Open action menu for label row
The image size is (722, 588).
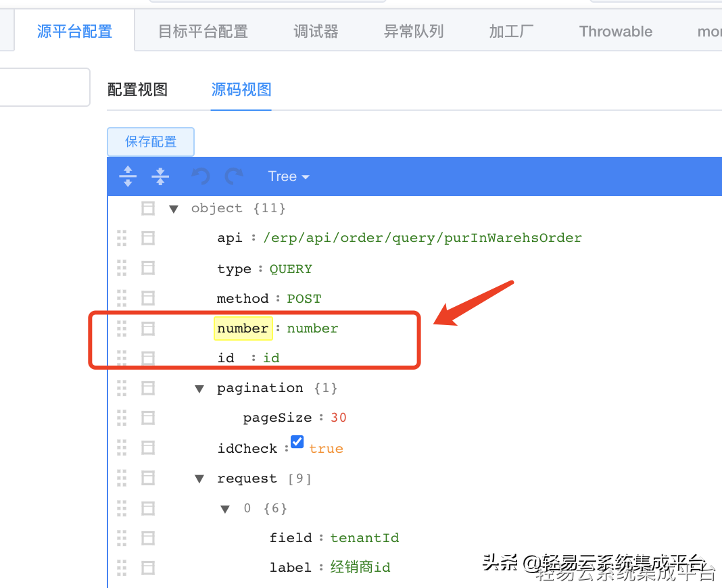click(x=148, y=568)
